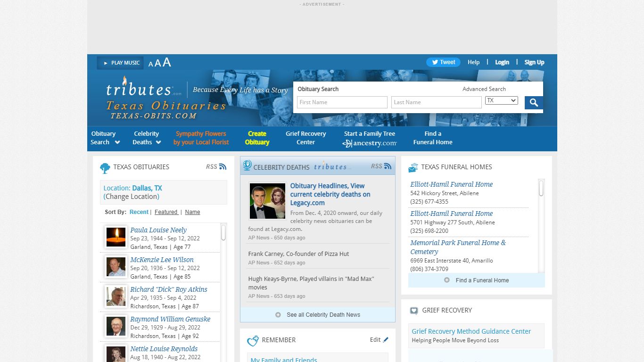Click the Tweet button
The height and width of the screenshot is (362, 644).
[443, 62]
